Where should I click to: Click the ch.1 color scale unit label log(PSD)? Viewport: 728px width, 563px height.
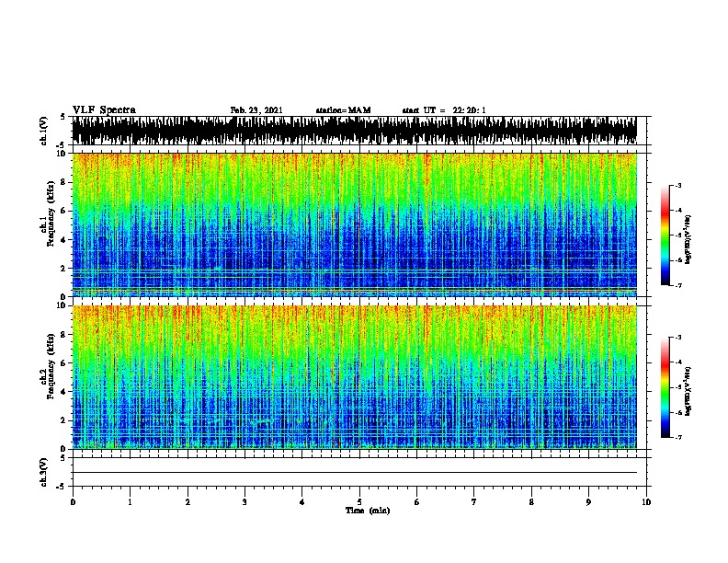coord(688,239)
